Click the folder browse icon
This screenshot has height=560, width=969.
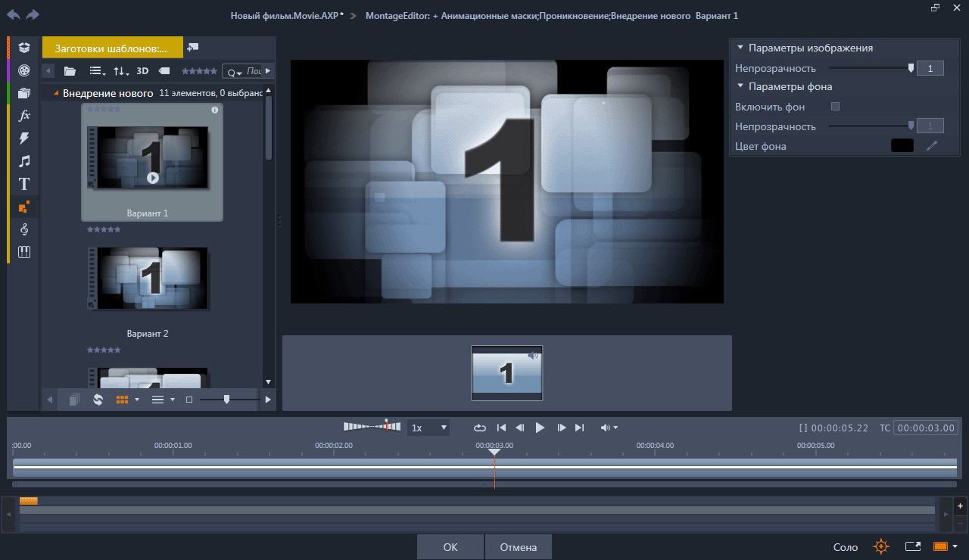[x=70, y=71]
